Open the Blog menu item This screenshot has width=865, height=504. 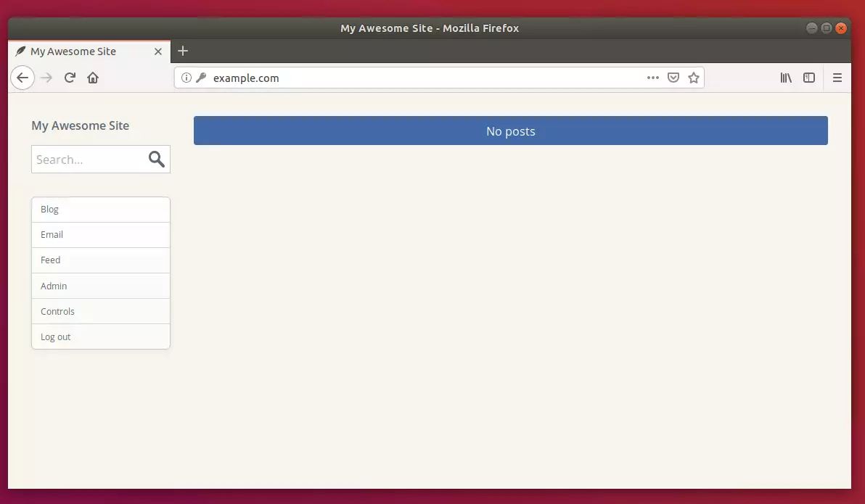point(101,210)
